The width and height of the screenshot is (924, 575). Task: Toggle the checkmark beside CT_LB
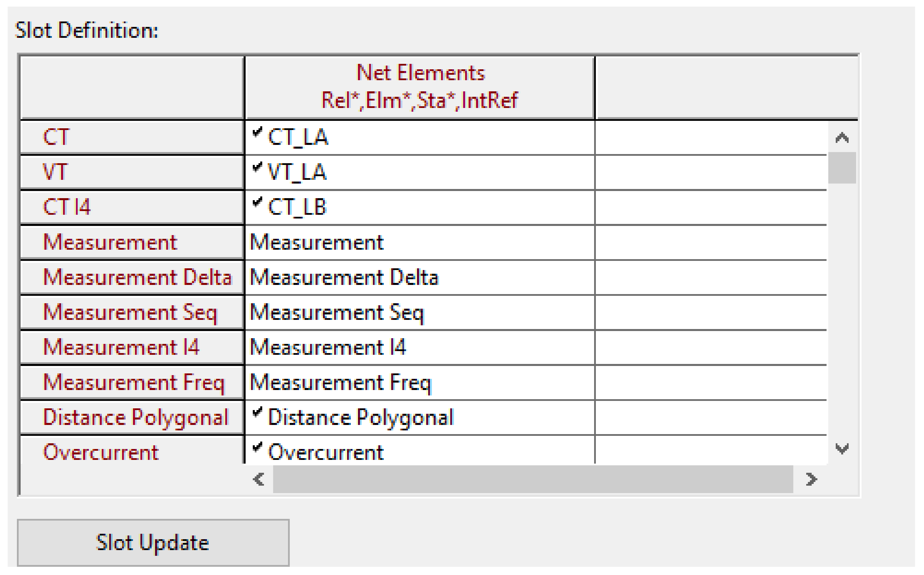click(x=257, y=202)
